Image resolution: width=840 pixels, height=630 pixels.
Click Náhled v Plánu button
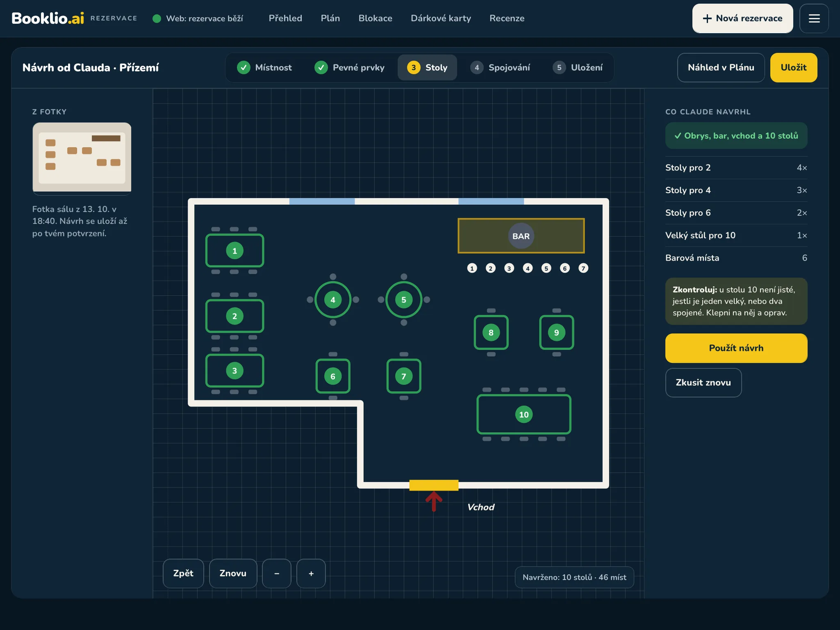coord(721,68)
